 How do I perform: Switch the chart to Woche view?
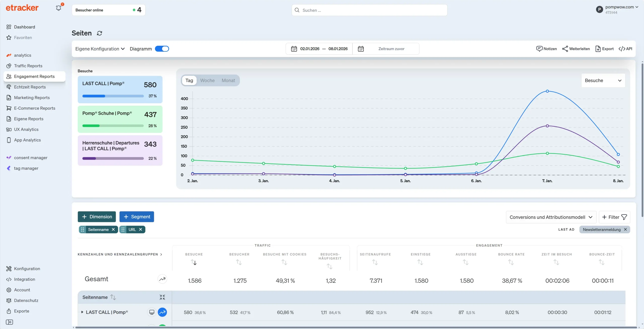[x=207, y=80]
